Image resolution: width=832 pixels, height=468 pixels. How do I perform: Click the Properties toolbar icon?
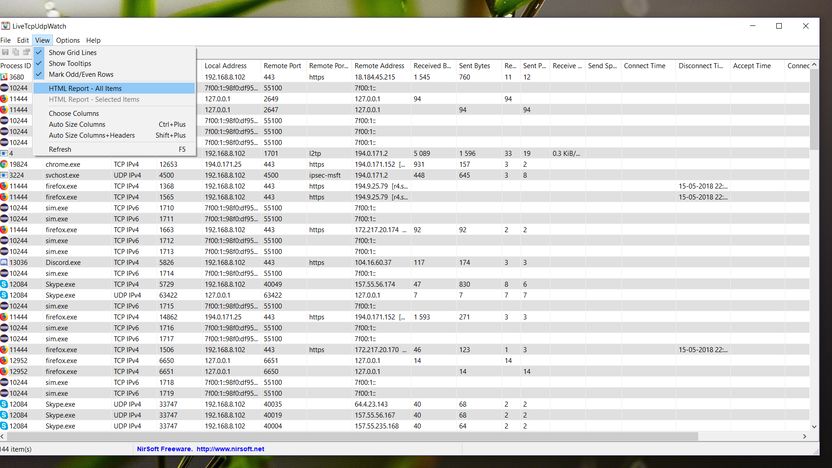click(x=27, y=52)
